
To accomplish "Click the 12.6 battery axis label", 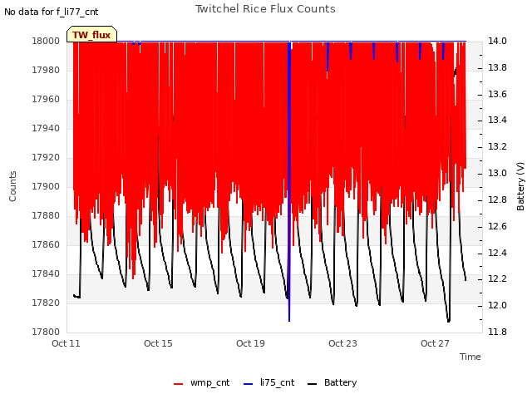I will point(497,226).
